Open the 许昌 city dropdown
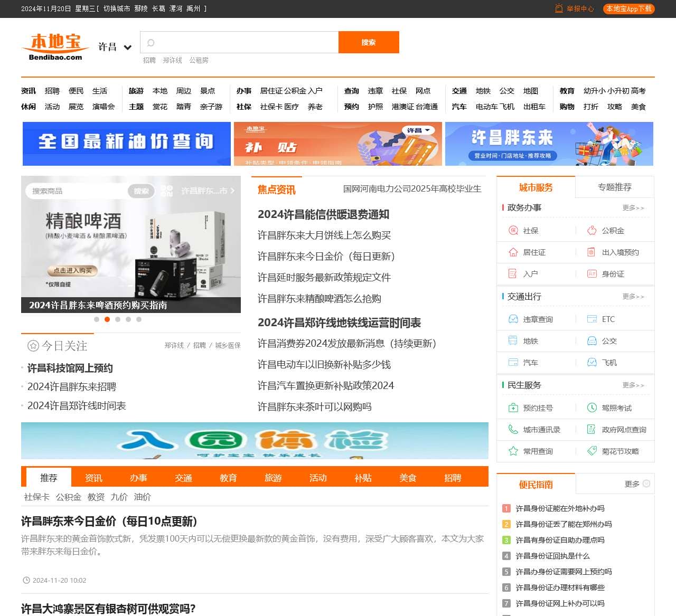Image resolution: width=676 pixels, height=616 pixels. point(115,47)
